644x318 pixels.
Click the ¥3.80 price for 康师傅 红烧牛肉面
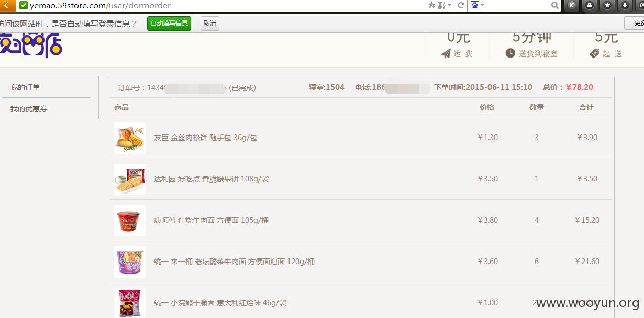click(487, 220)
